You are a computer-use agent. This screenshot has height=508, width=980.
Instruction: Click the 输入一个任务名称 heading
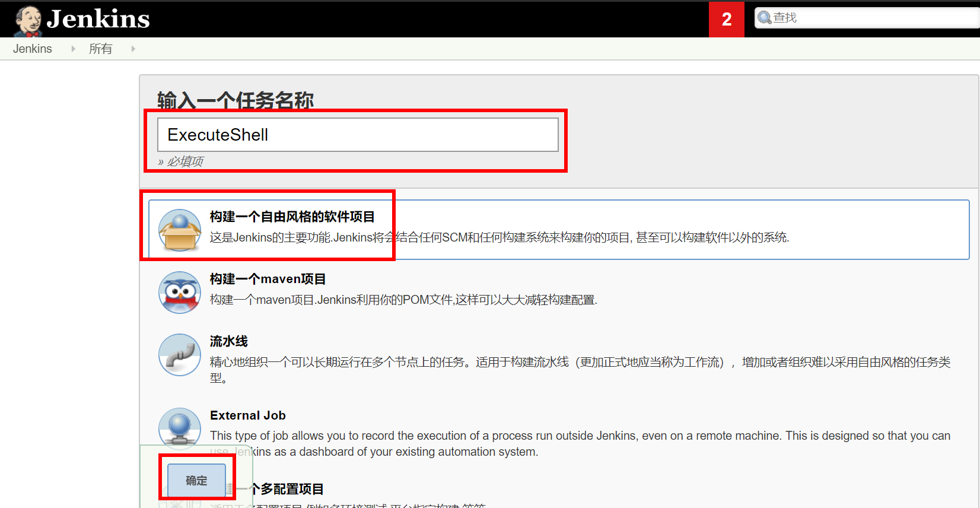[x=236, y=100]
